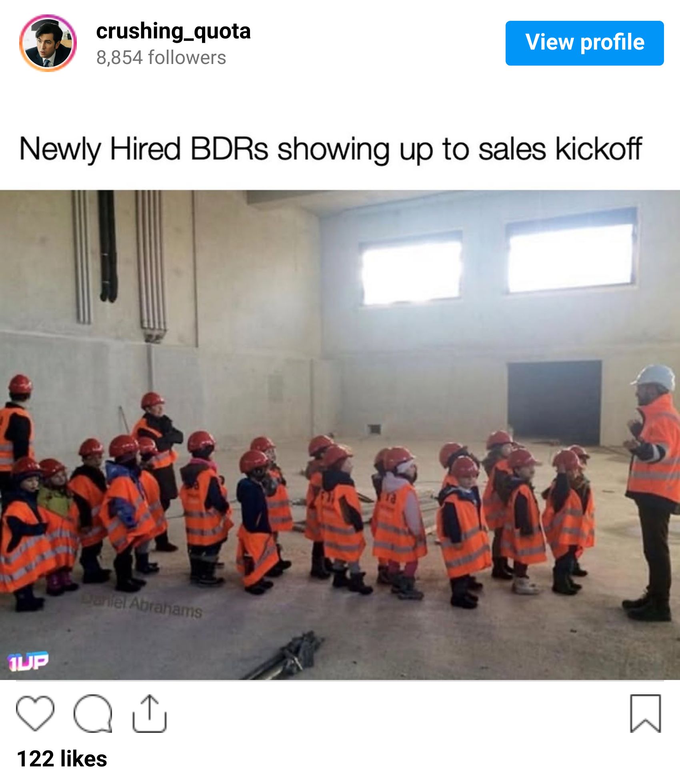Viewport: 680px width, 784px height.
Task: Select the Newly Hired BDRs caption text
Action: (x=330, y=149)
